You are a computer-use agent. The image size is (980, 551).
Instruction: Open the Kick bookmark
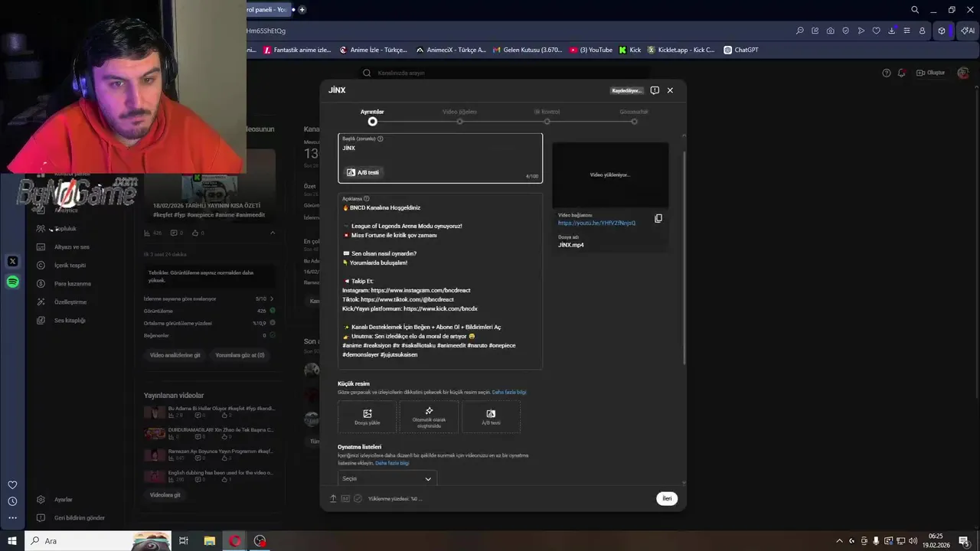[629, 50]
